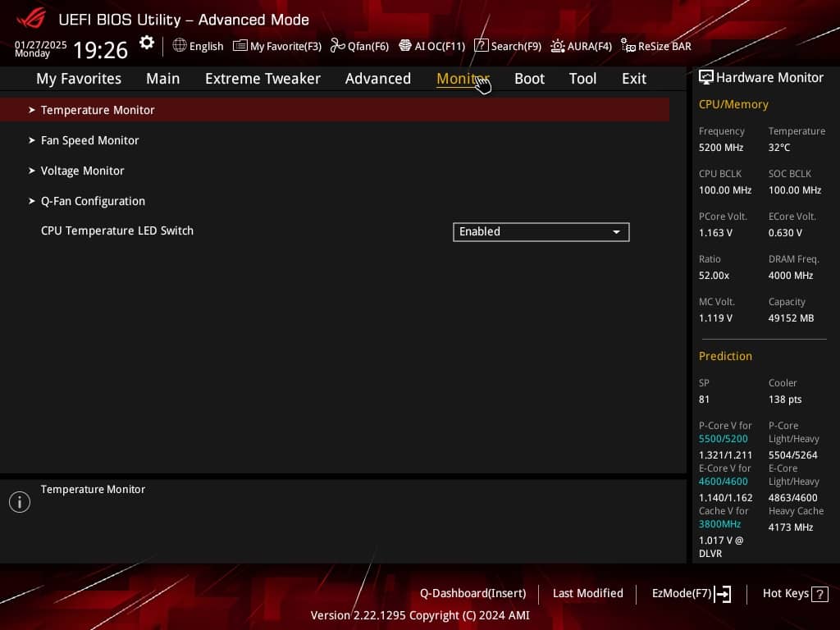
Task: Expand the Temperature Monitor submenu
Action: coord(335,110)
